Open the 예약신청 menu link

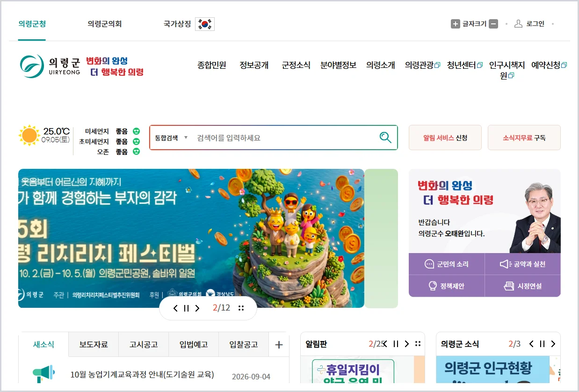(x=549, y=65)
